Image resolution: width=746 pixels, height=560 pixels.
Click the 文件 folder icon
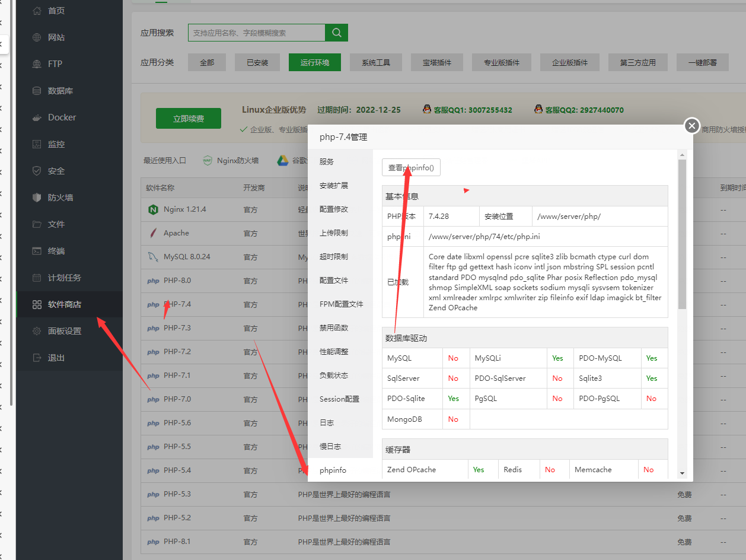click(37, 224)
